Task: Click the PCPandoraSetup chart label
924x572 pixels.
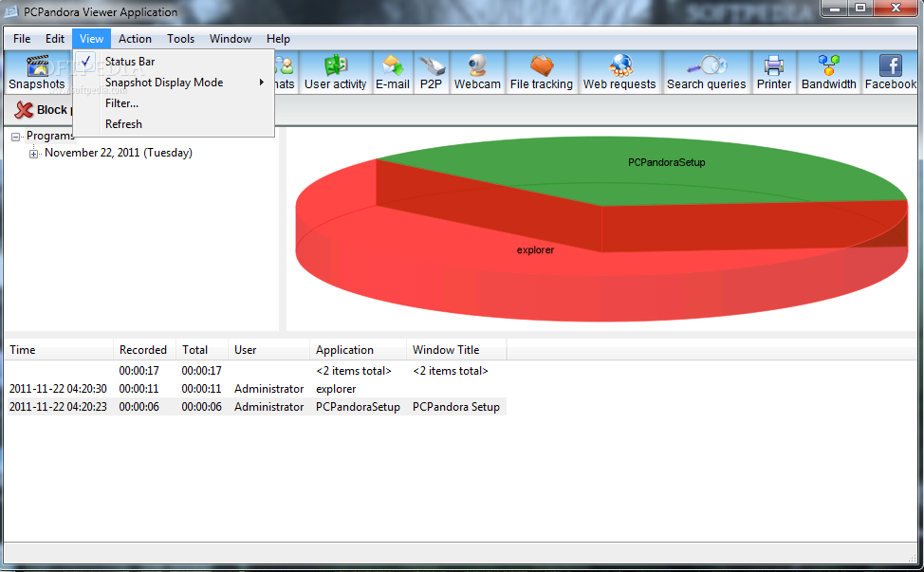Action: tap(667, 162)
